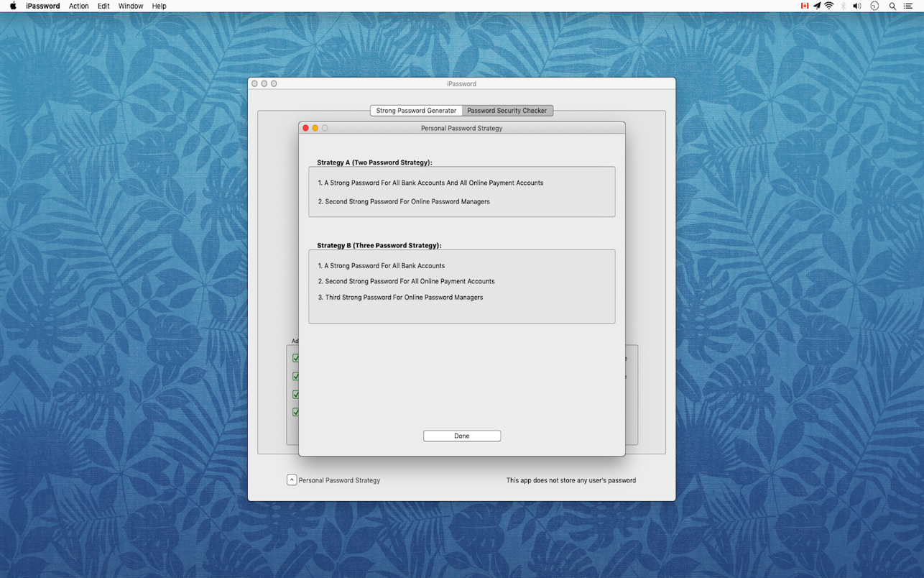Close the Personal Password Strategy dialog
This screenshot has height=578, width=924.
305,128
